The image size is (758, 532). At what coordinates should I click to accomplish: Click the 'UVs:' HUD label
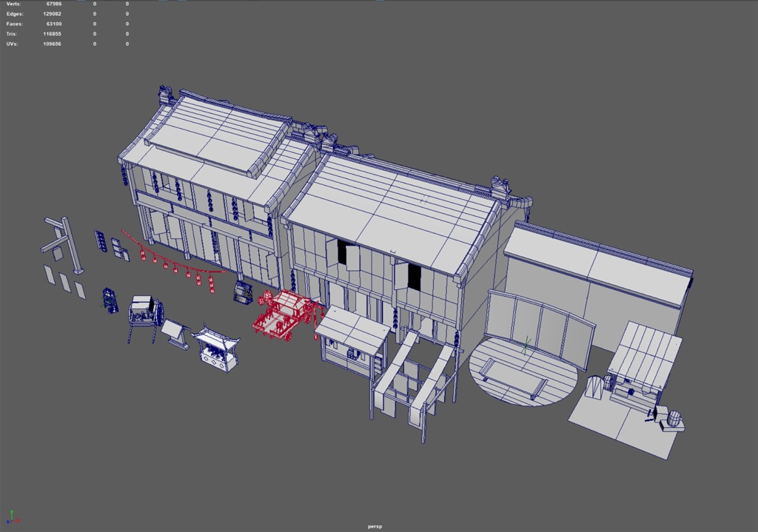pos(13,44)
